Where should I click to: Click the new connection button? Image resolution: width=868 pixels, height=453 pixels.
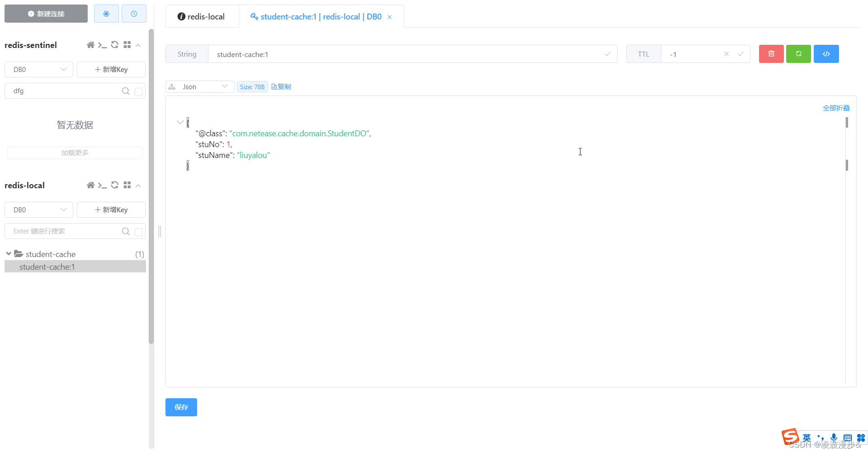[46, 14]
